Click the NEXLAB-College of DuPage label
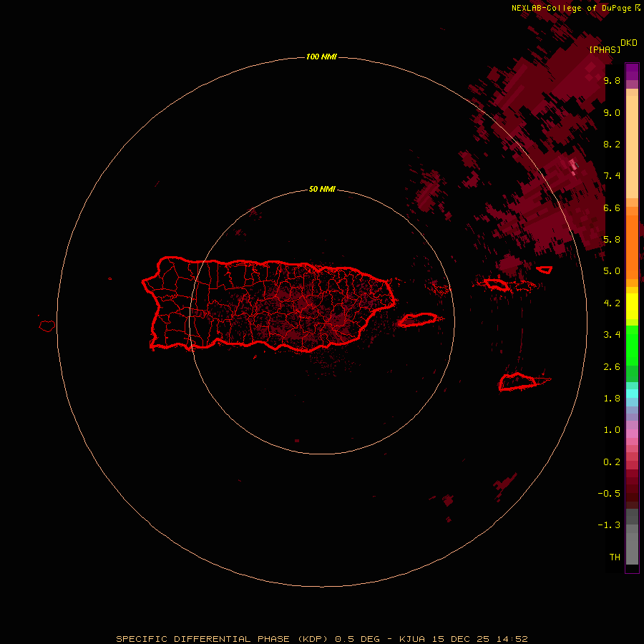Image resolution: width=644 pixels, height=644 pixels. 576,8
